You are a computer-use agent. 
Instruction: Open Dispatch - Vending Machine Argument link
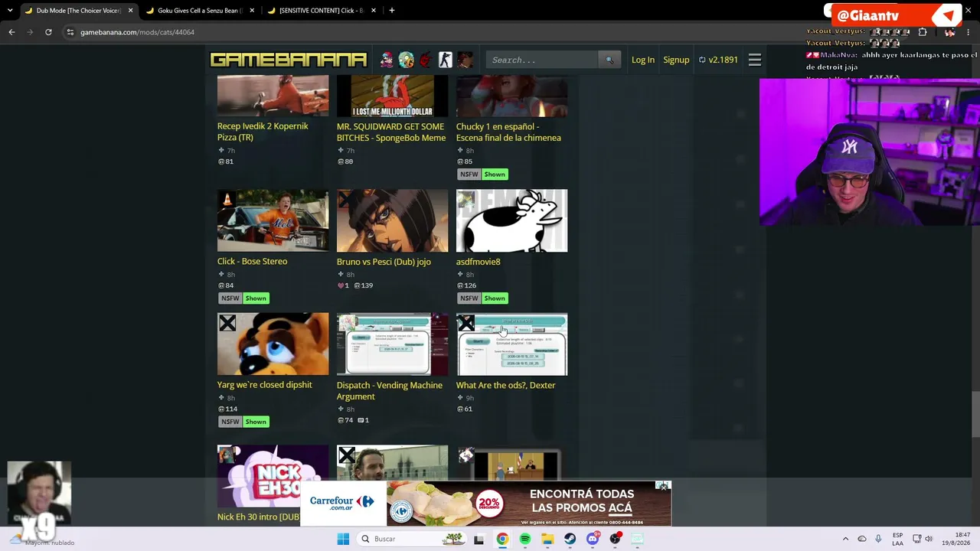click(390, 391)
